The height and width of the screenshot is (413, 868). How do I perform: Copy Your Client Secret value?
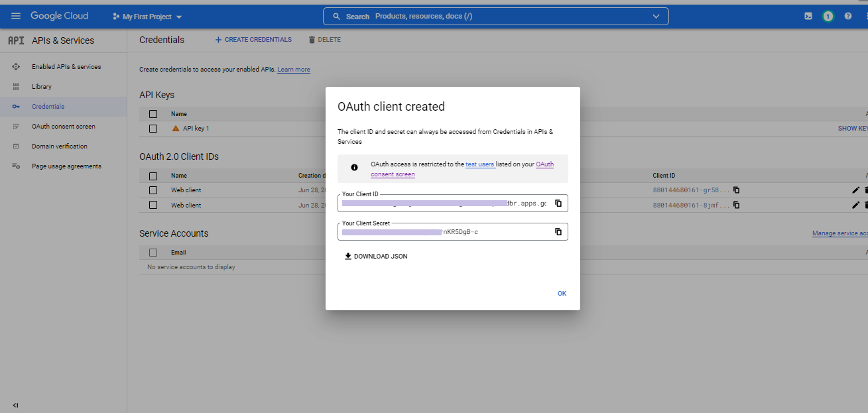558,232
